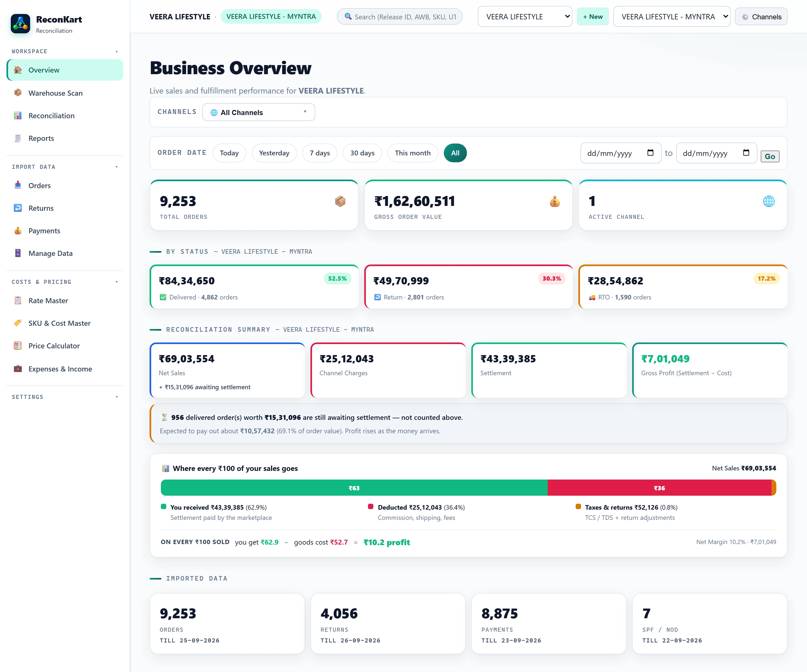Select This month date filter

pos(412,153)
